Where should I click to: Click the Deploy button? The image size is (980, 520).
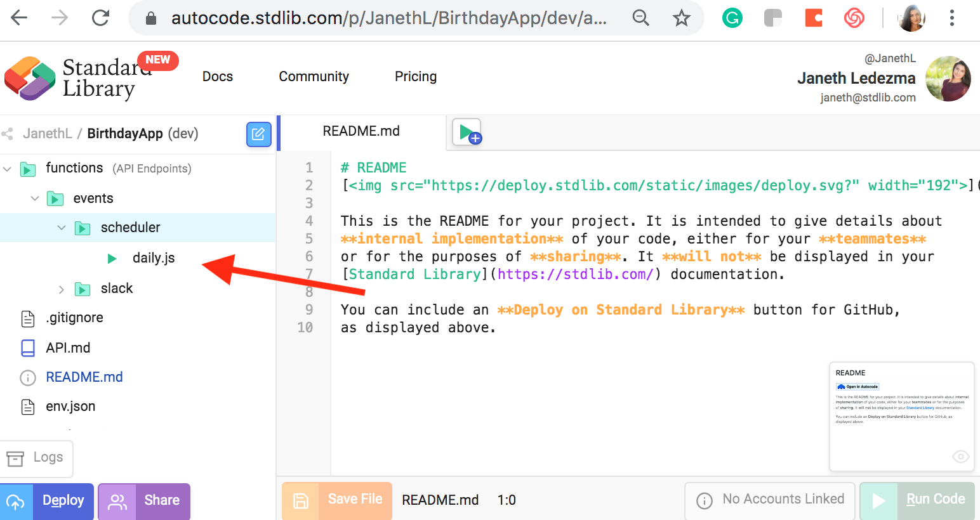click(47, 501)
